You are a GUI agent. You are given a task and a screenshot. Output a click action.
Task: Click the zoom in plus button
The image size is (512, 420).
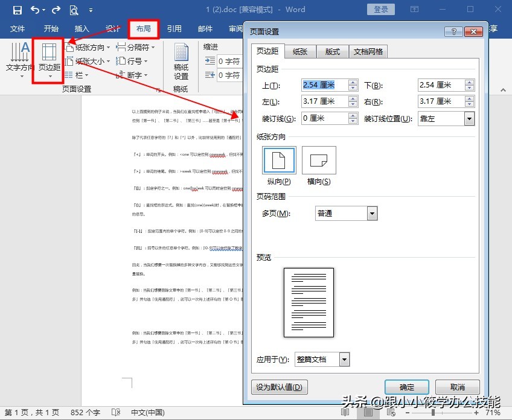tap(476, 413)
